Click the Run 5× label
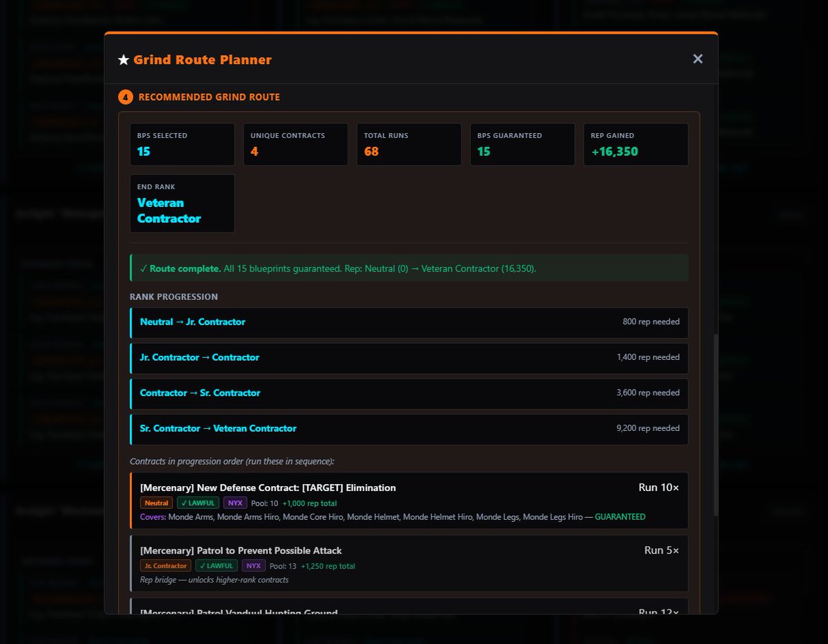This screenshot has height=644, width=828. (x=662, y=550)
